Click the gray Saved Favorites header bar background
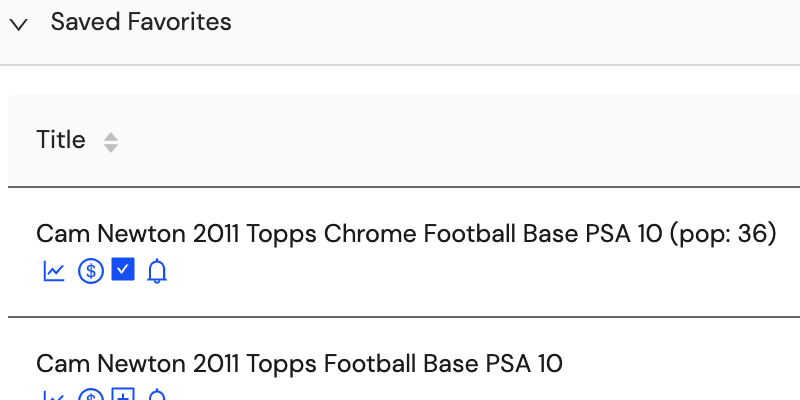Viewport: 800px width, 400px height. tap(510, 31)
